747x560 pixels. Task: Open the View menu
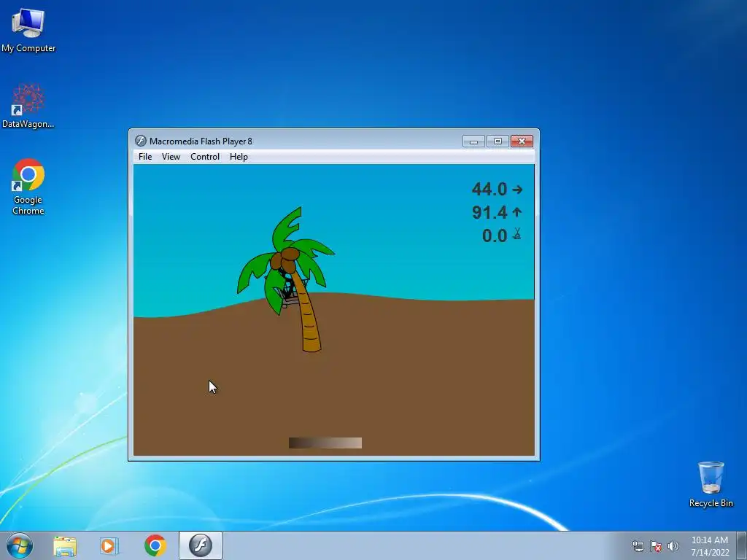[x=171, y=157]
